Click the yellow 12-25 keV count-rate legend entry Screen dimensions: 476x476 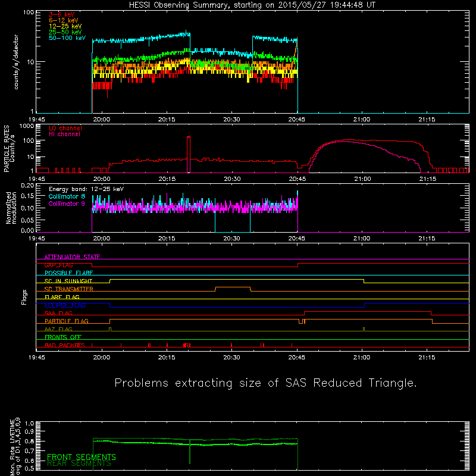tap(65, 26)
